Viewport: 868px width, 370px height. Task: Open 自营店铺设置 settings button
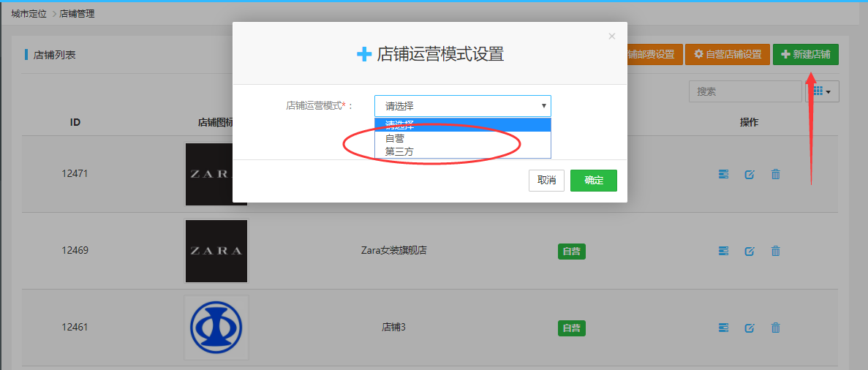[727, 54]
